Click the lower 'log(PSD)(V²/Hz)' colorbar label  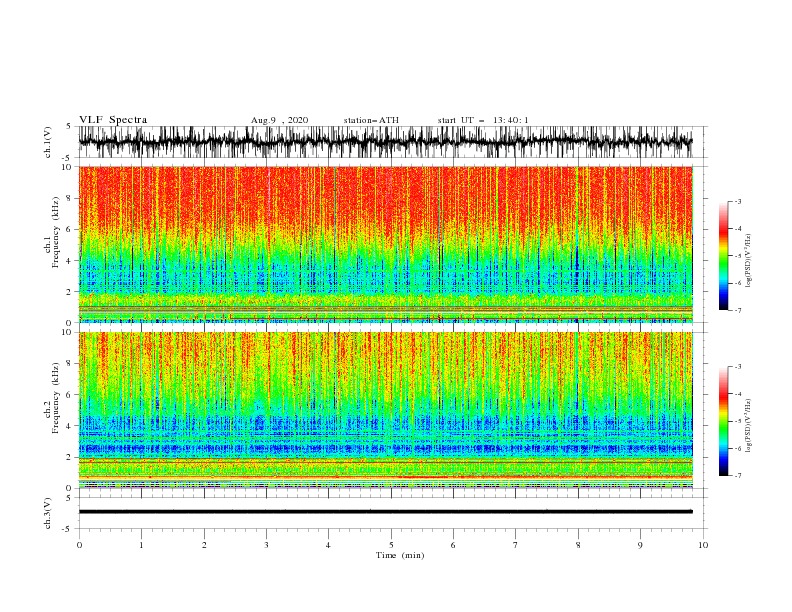(x=748, y=426)
